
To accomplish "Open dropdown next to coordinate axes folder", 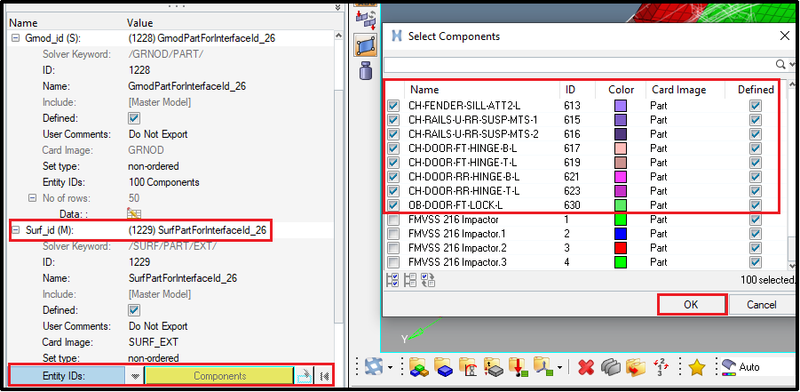I will point(560,367).
